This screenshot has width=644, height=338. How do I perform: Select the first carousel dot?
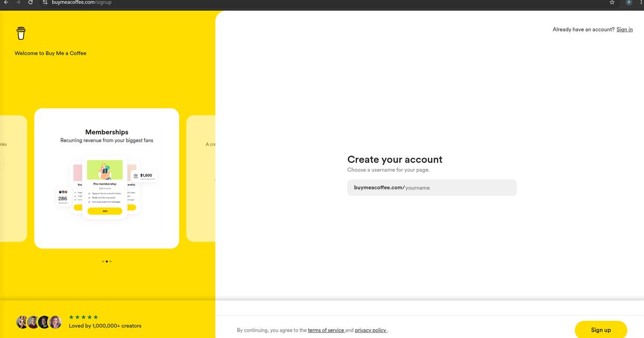point(103,261)
